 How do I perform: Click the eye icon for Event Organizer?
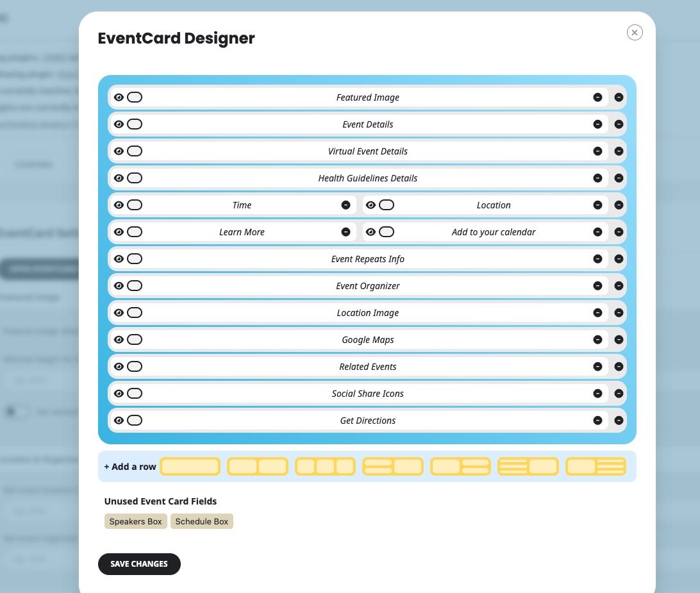(119, 286)
